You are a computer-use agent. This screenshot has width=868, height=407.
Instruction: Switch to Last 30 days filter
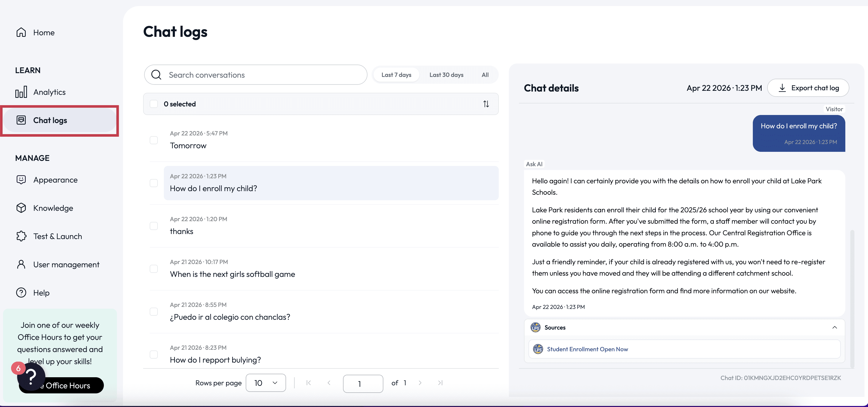(x=446, y=75)
